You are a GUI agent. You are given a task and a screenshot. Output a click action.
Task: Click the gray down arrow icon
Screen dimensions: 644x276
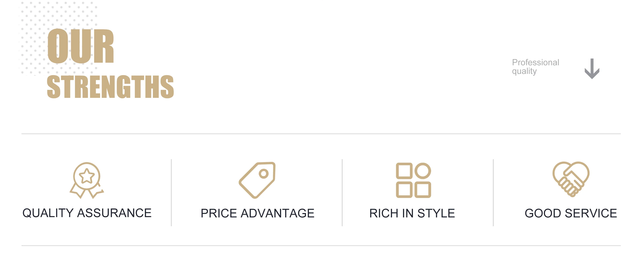tap(592, 69)
